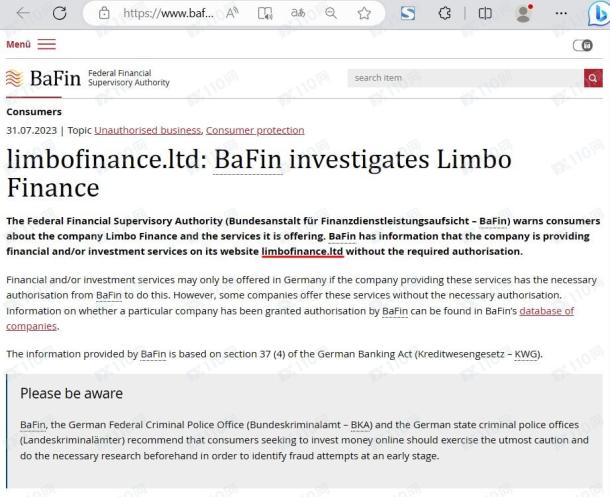Image resolution: width=610 pixels, height=497 pixels.
Task: View site info via the padlock icon
Action: tap(104, 13)
